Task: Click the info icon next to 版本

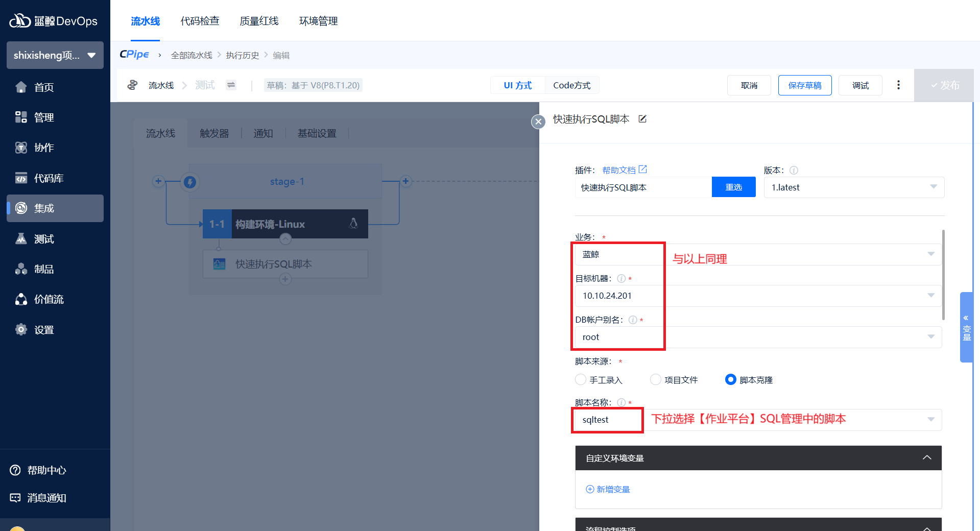Action: coord(794,171)
